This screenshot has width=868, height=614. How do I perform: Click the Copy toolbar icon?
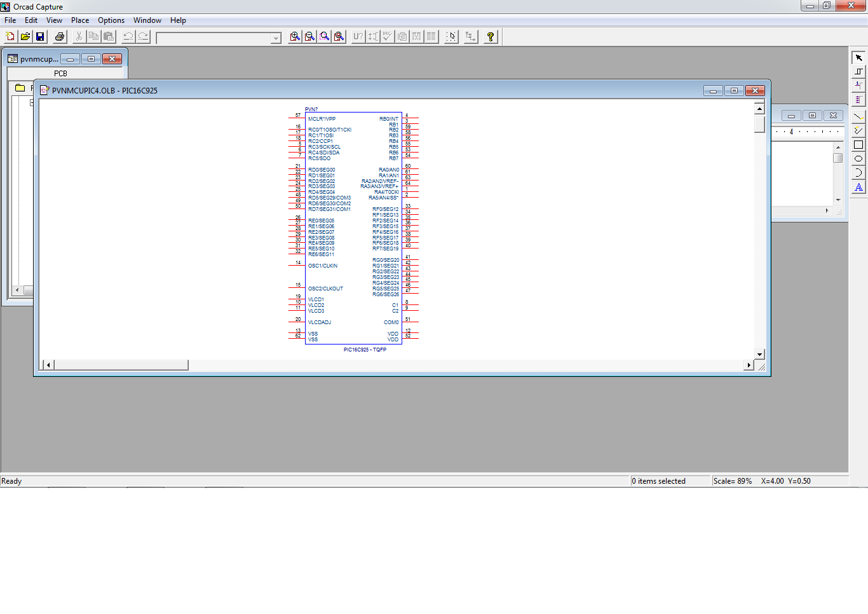coord(93,37)
